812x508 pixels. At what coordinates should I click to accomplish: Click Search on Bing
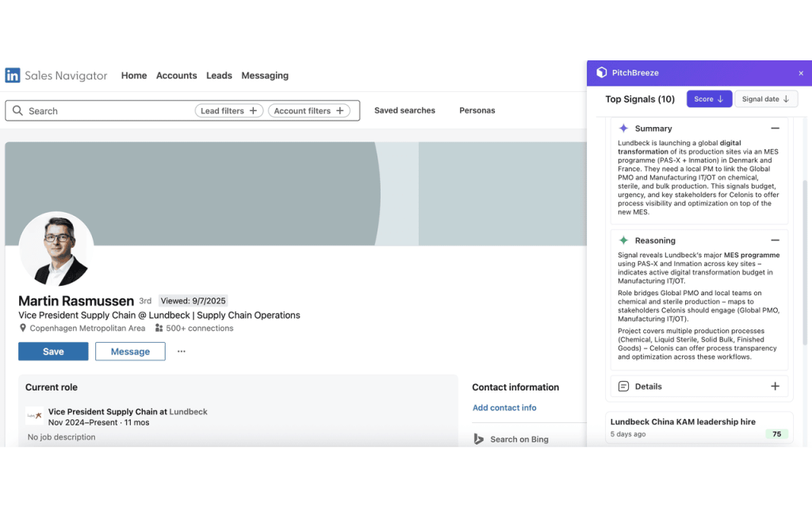coord(519,439)
